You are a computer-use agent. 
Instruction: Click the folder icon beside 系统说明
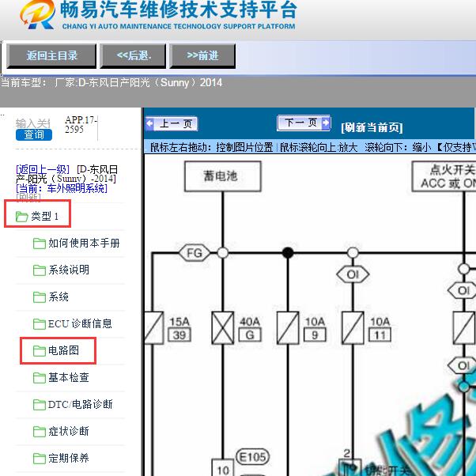(40, 270)
